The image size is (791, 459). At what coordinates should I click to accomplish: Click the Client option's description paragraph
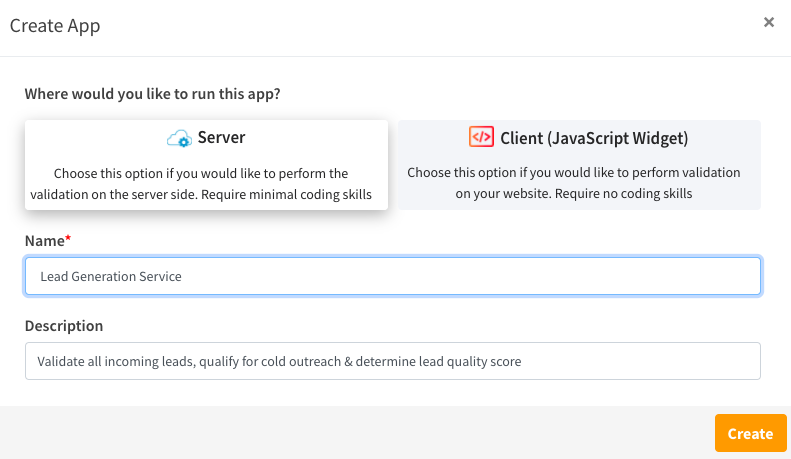[574, 183]
